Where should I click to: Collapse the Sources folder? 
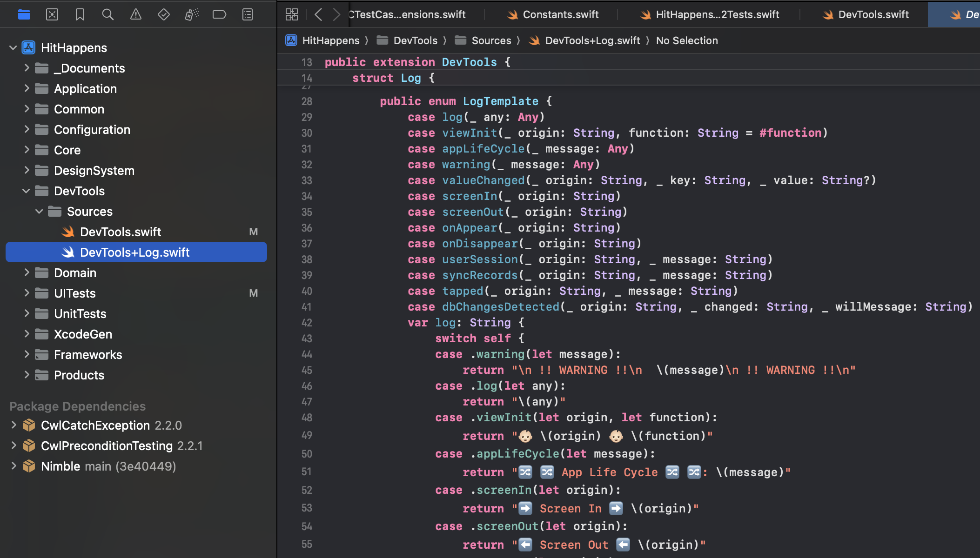(x=40, y=211)
